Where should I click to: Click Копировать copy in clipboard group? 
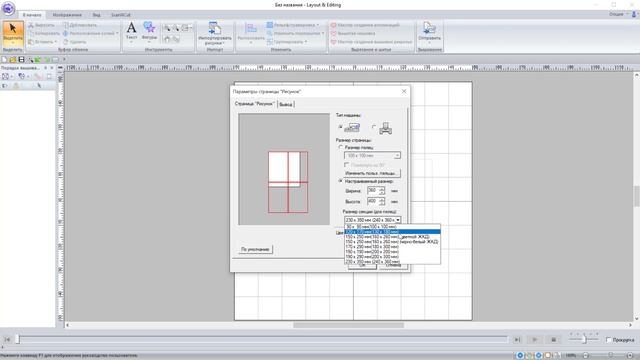tap(44, 33)
